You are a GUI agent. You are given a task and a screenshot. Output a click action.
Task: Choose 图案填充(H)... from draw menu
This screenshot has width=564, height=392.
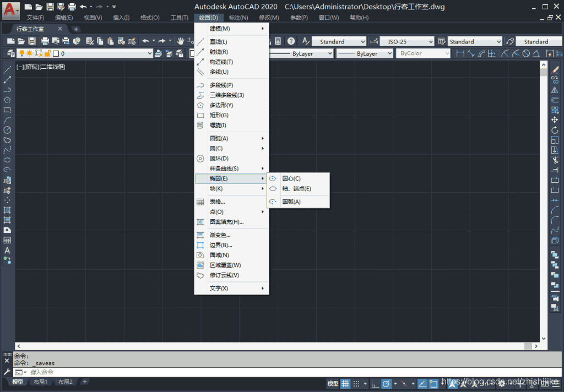coord(231,222)
